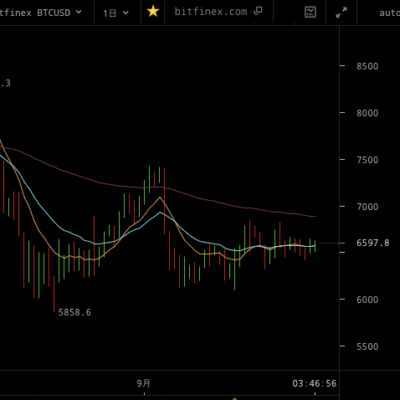The image size is (400, 400).
Task: Click the external link icon beside bitfinex.com
Action: click(258, 11)
